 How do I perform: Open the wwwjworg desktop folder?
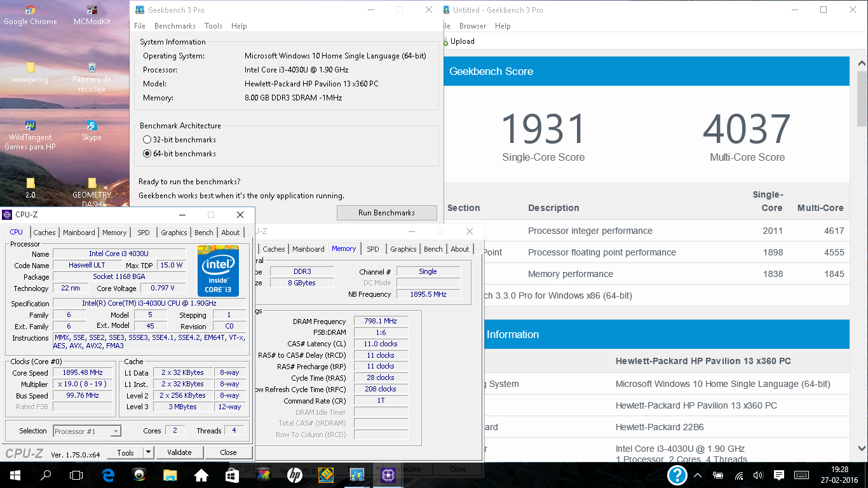30,72
